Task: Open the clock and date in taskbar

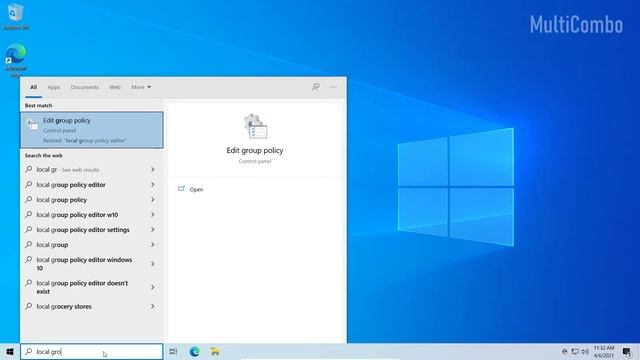Action: pyautogui.click(x=604, y=351)
